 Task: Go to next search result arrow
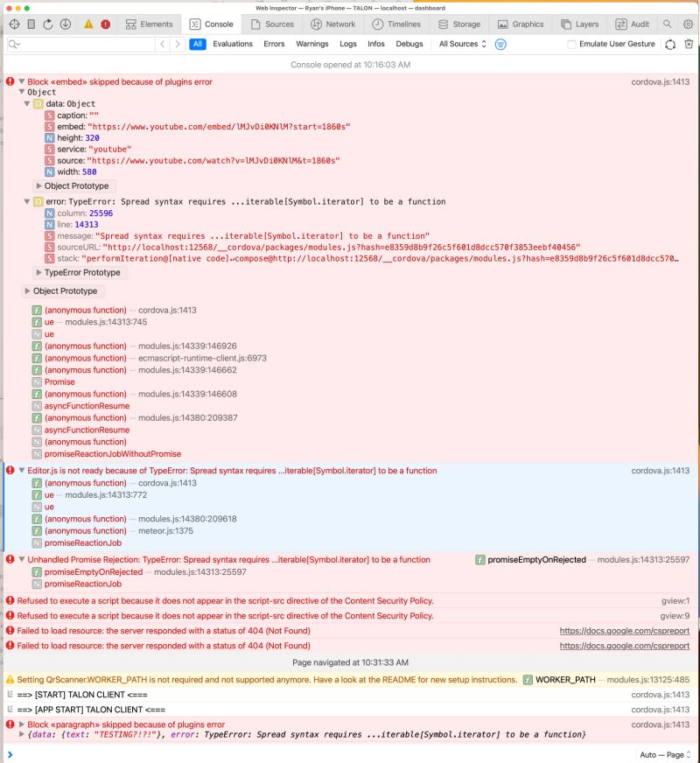pos(178,44)
